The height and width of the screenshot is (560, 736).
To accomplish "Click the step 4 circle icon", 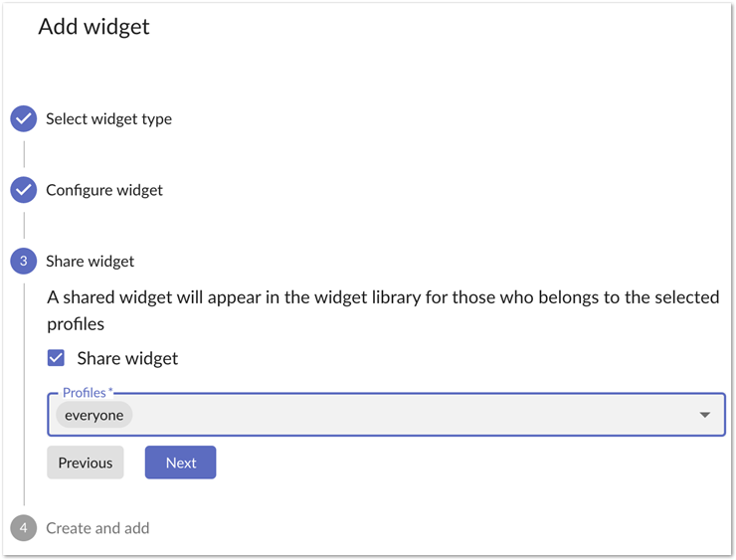I will click(x=24, y=528).
